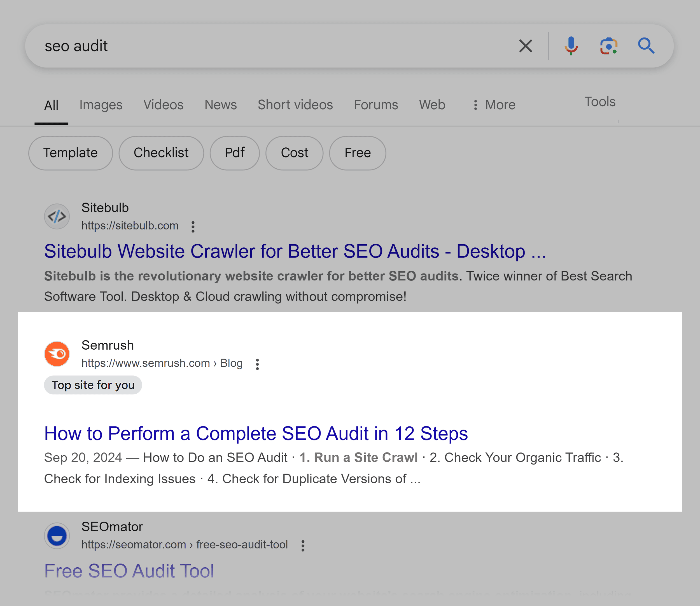Click the Sitebulb favicon
Viewport: 700px width, 606px height.
(57, 216)
